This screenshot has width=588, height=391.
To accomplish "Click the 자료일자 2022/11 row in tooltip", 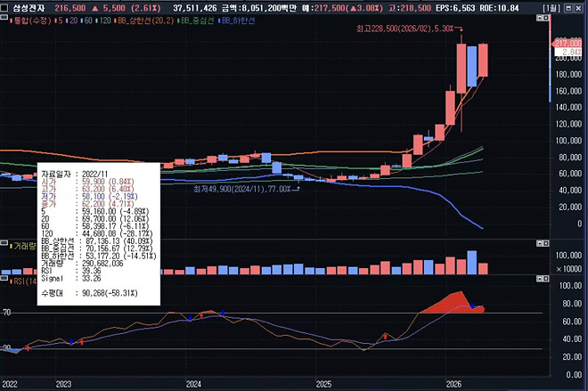I will tap(75, 175).
